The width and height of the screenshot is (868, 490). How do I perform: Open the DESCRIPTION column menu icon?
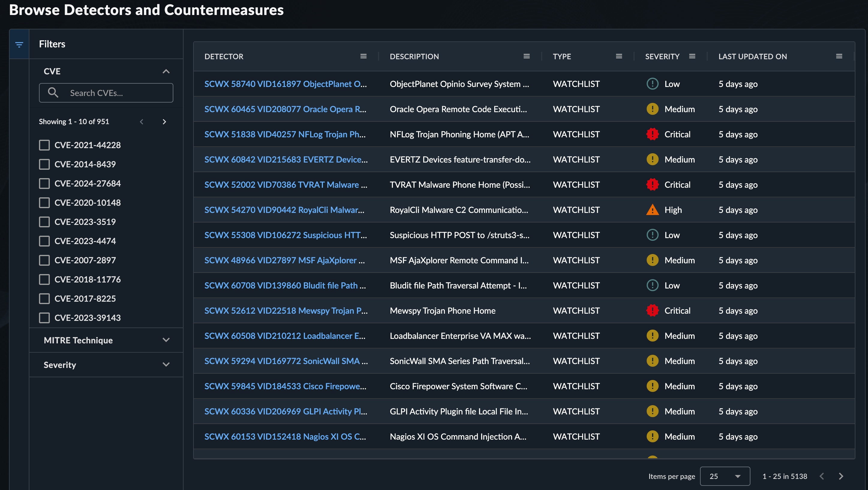tap(526, 56)
